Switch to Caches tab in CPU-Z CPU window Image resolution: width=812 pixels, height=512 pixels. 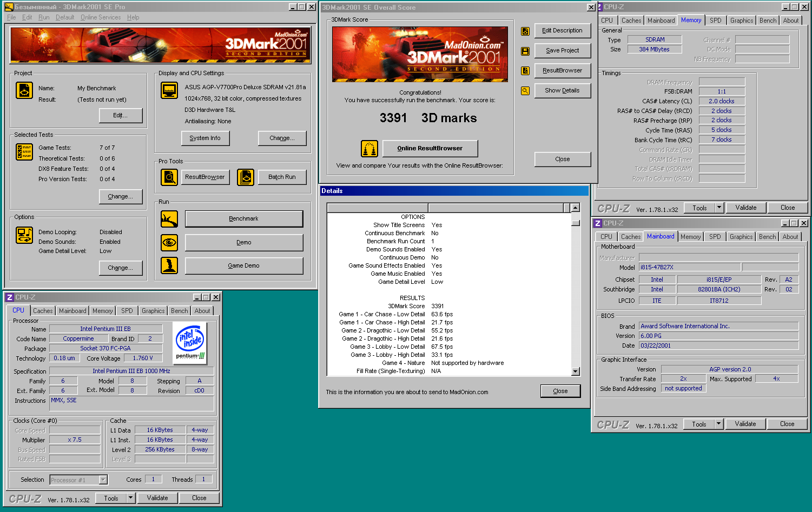coord(43,311)
